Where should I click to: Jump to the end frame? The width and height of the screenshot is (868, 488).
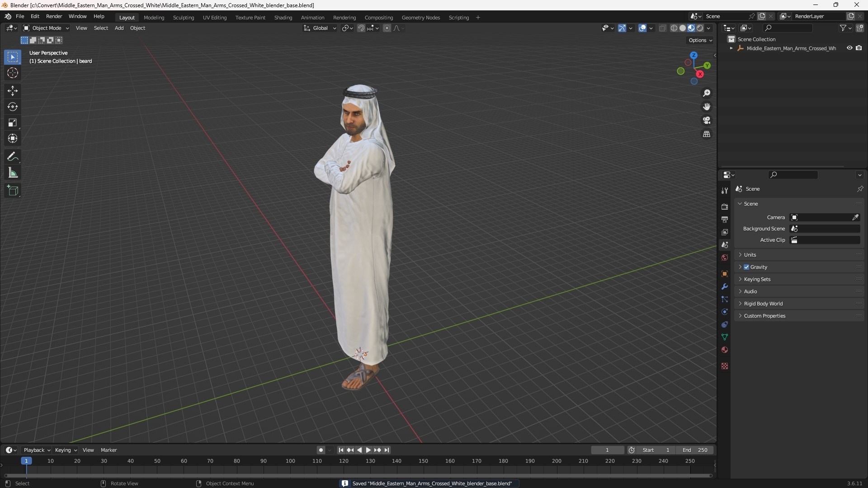pyautogui.click(x=387, y=450)
